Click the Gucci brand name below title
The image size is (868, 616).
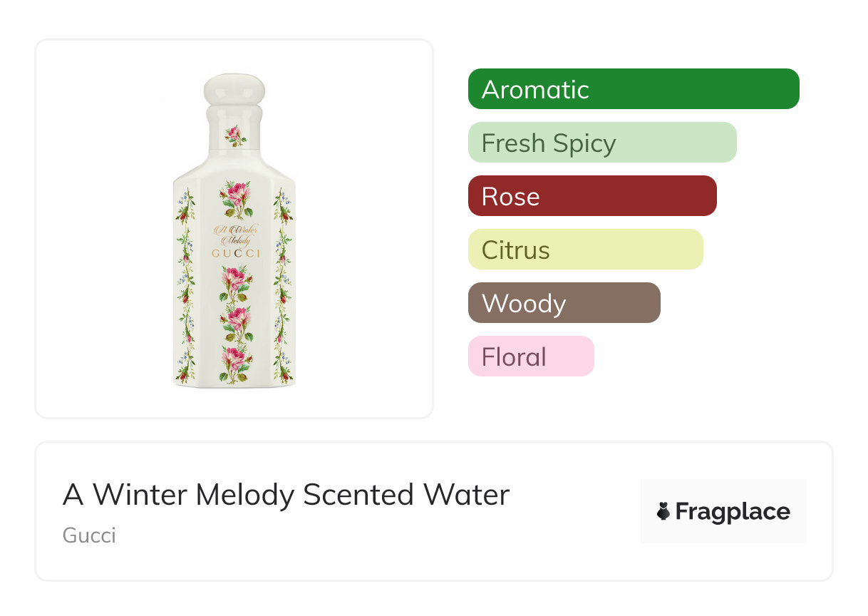coord(89,535)
